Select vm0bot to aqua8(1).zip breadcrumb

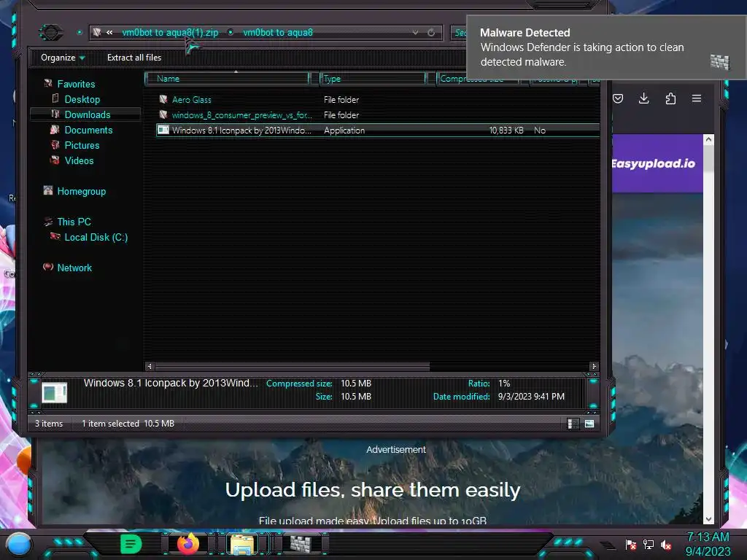pyautogui.click(x=170, y=32)
